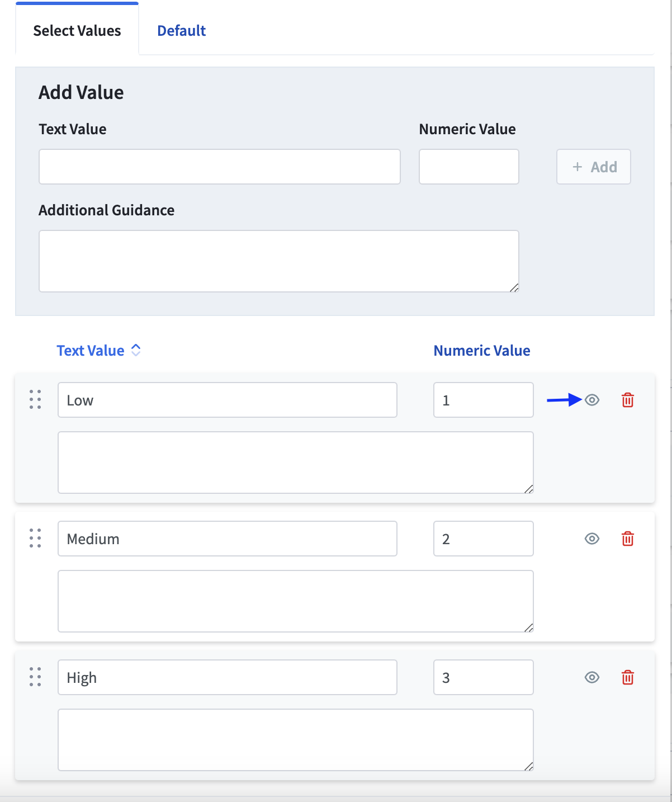Click the Additional Guidance textarea
This screenshot has width=672, height=802.
(x=279, y=261)
